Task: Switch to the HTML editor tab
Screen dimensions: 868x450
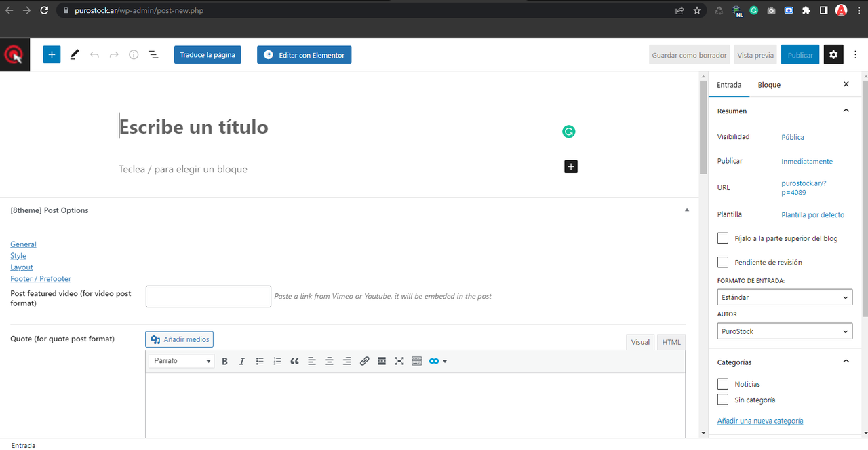Action: tap(671, 342)
